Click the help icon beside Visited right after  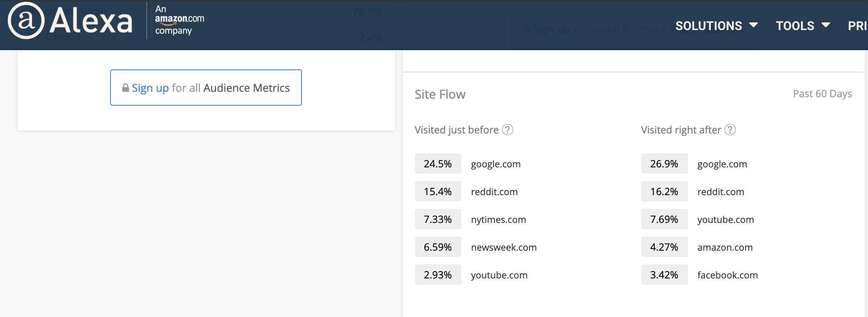(x=730, y=130)
